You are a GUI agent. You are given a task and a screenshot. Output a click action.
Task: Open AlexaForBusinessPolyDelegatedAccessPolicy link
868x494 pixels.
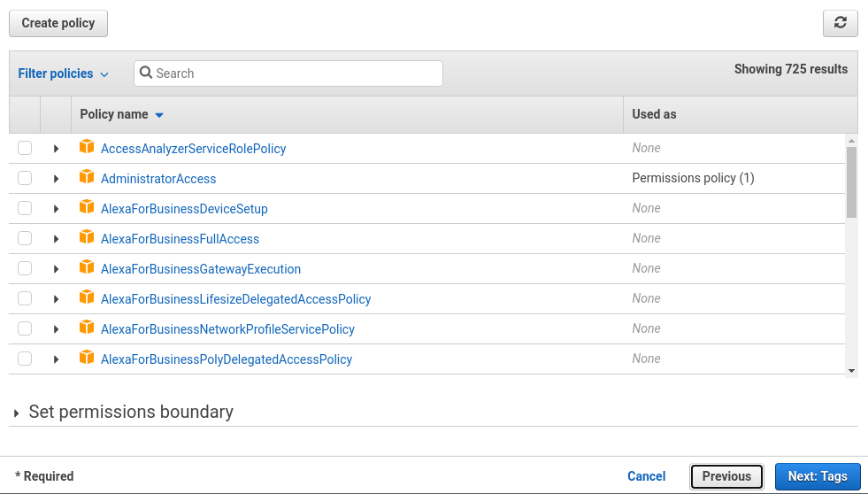pos(227,359)
